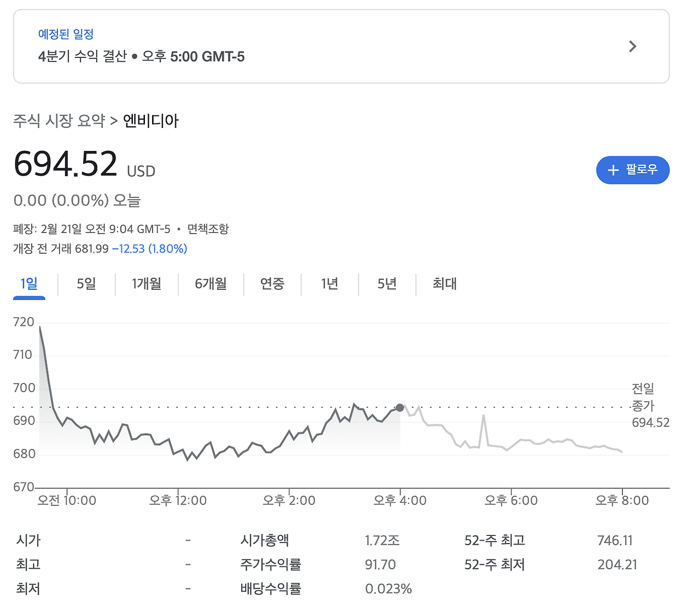Click the 엔비디아 breadcrumb item
The height and width of the screenshot is (607, 700).
click(151, 121)
